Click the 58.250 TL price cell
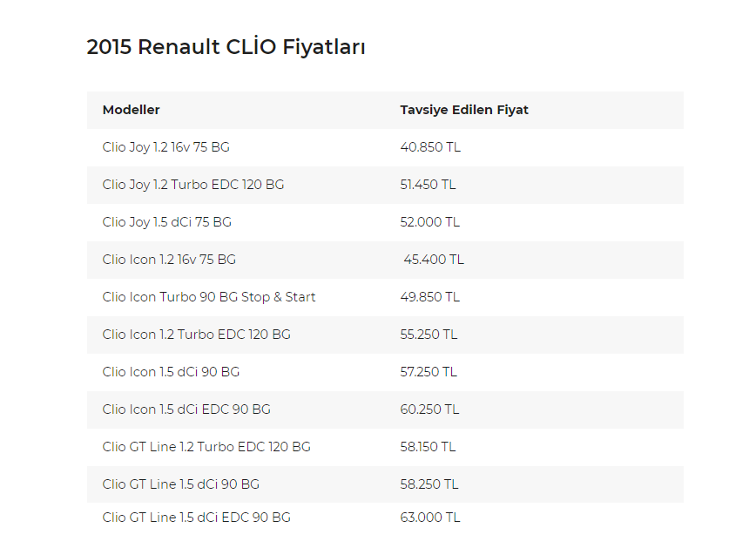This screenshot has height=548, width=756. point(429,484)
